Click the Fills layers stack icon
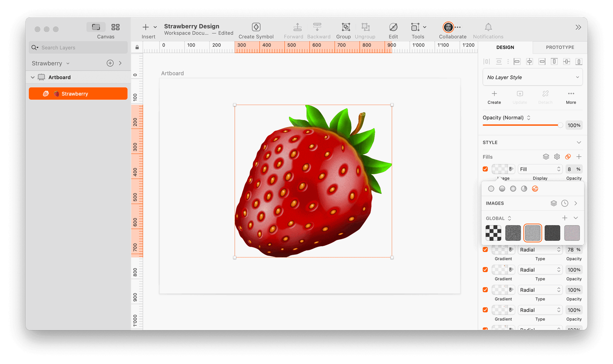This screenshot has height=364, width=613. pyautogui.click(x=546, y=157)
